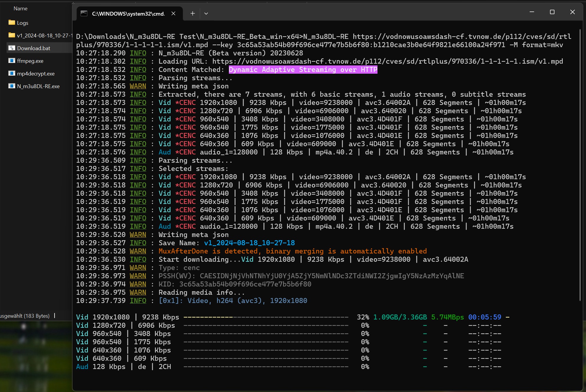Open a new terminal tab
Image resolution: width=586 pixels, height=392 pixels.
pyautogui.click(x=193, y=14)
